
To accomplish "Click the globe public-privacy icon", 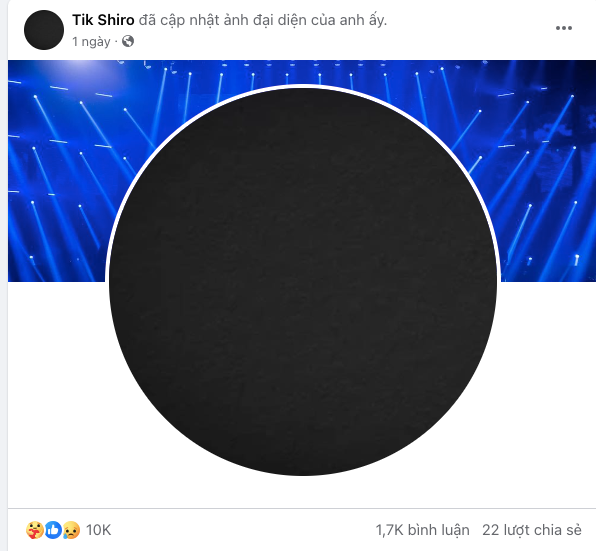I will [128, 41].
